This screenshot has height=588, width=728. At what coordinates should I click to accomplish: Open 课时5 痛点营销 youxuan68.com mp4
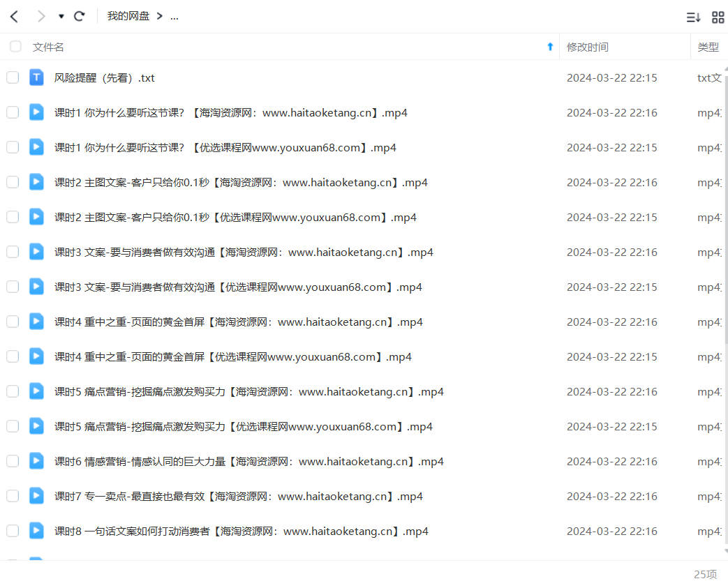(244, 426)
